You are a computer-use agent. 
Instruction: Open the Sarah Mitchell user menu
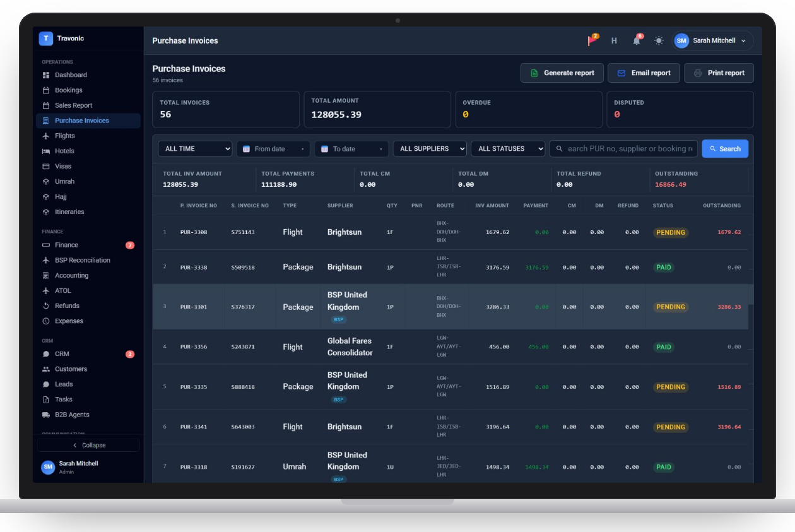tap(713, 40)
